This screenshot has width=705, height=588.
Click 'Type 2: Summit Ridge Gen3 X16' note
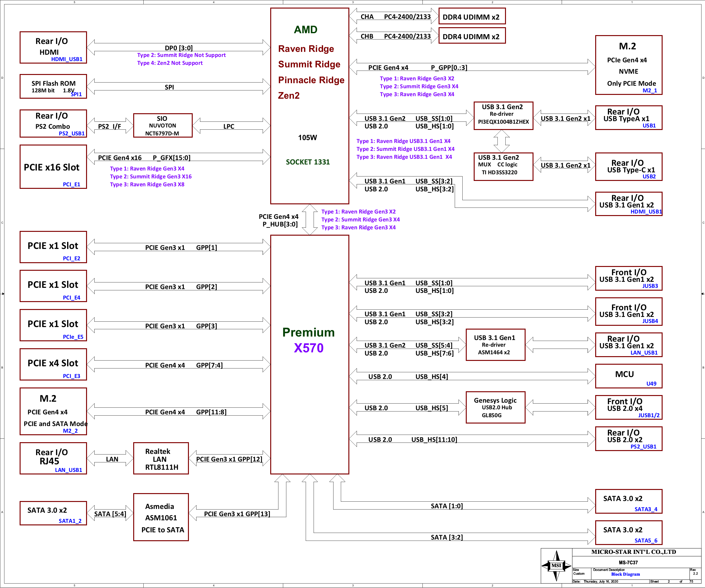(151, 176)
